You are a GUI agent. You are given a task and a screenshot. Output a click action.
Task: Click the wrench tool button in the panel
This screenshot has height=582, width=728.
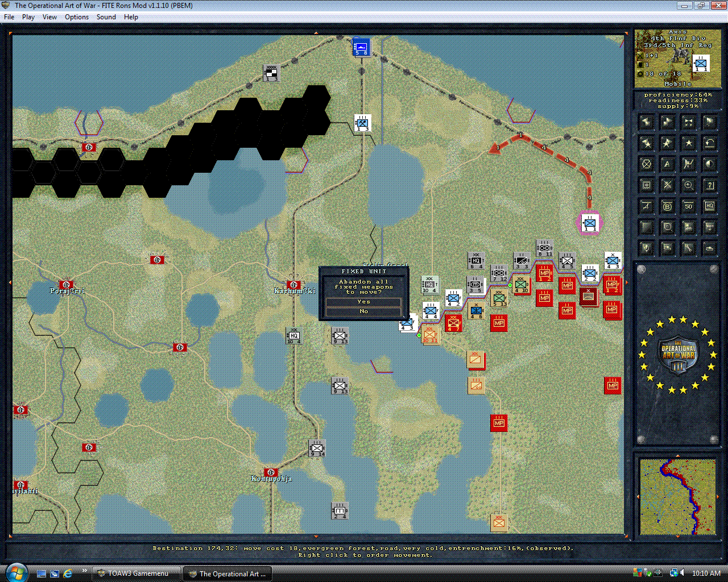688,248
